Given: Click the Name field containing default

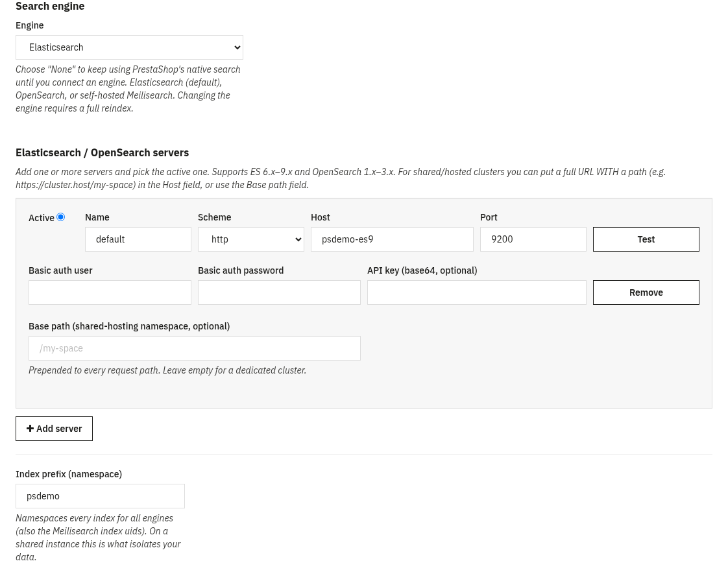Looking at the screenshot, I should [138, 239].
